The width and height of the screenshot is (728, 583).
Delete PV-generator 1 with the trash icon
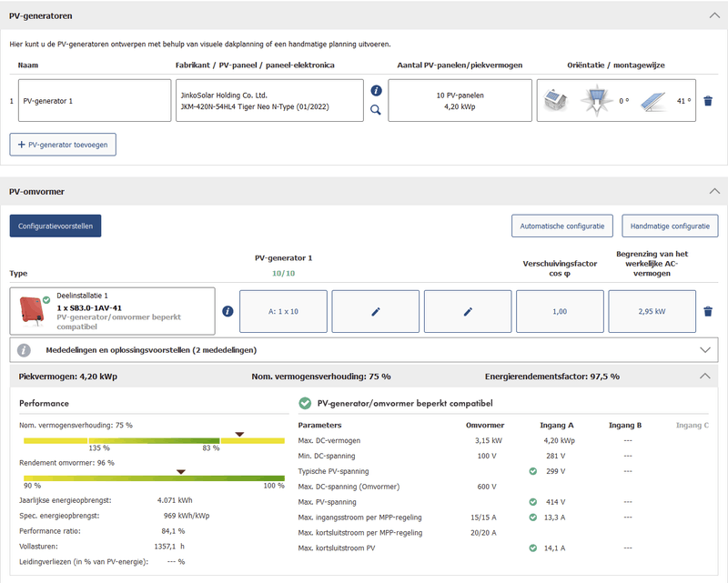click(708, 101)
